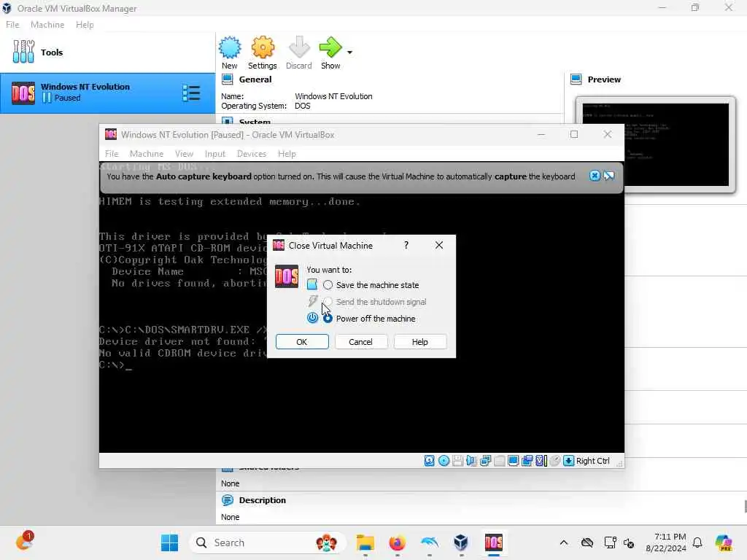Expand the Show button dropdown arrow
Screen dimensions: 747x560
click(x=349, y=52)
